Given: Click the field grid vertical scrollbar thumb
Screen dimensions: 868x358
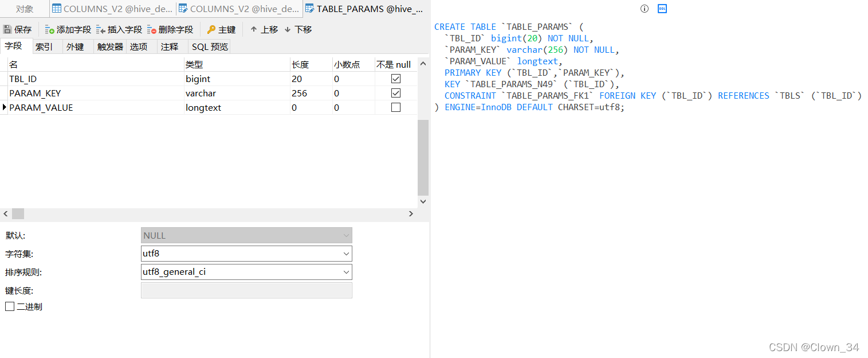Looking at the screenshot, I should pyautogui.click(x=423, y=158).
